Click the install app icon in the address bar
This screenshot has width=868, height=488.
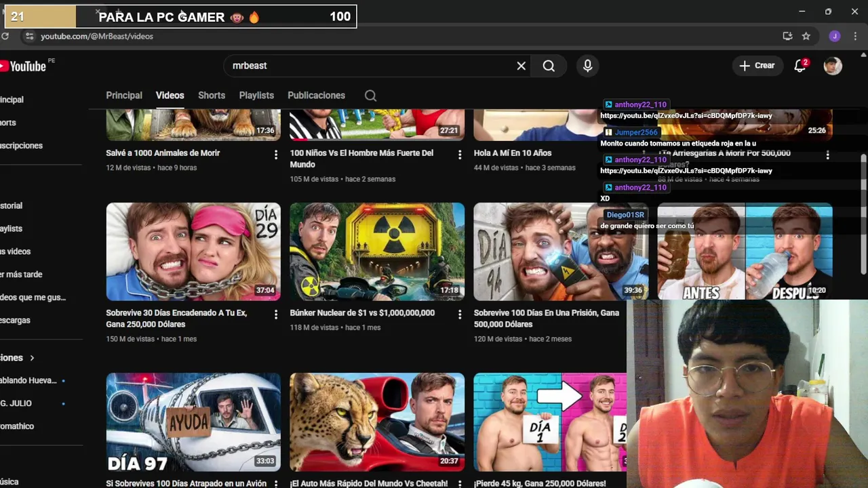pyautogui.click(x=787, y=36)
